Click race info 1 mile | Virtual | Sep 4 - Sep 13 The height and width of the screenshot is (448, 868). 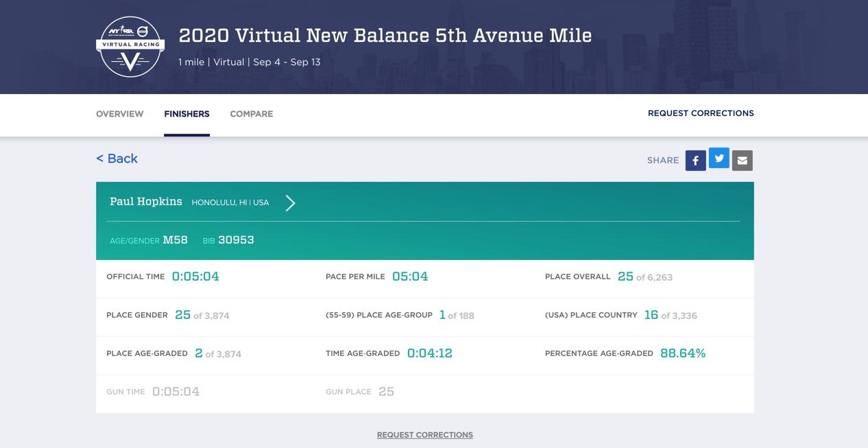250,62
